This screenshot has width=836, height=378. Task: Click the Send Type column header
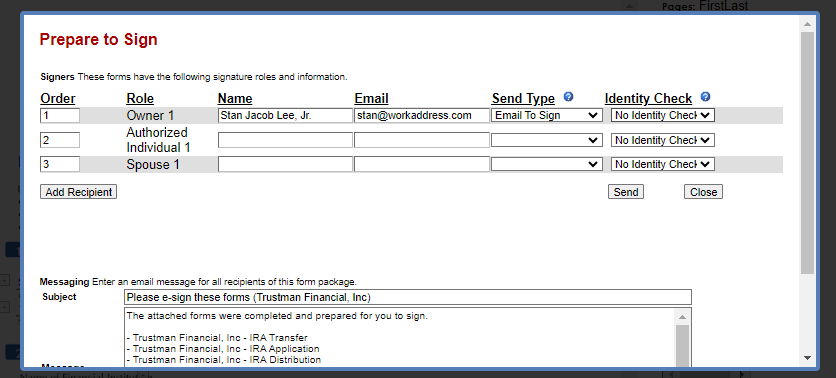523,99
